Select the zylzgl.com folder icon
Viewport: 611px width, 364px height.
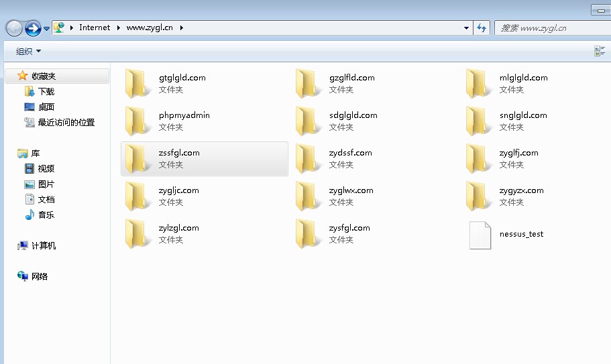point(137,233)
